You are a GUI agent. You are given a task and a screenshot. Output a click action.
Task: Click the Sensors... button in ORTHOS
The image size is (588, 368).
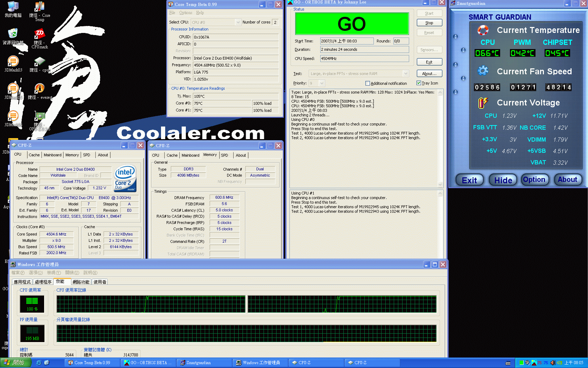(x=429, y=50)
